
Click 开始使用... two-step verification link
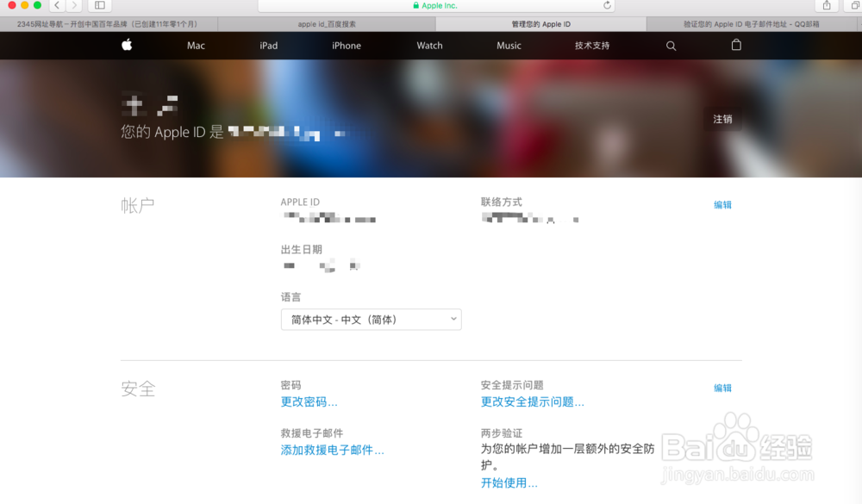pyautogui.click(x=509, y=483)
